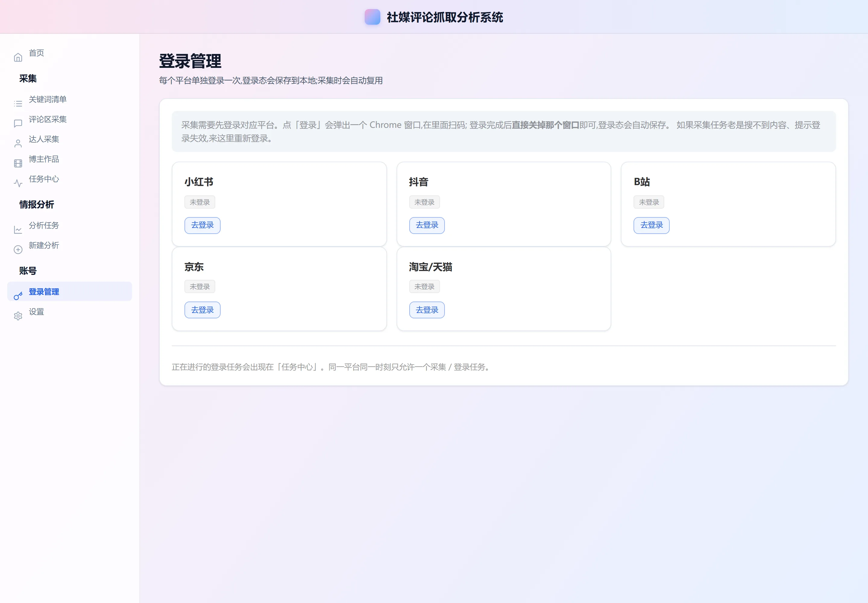Click the 未登录 badge under 京东
Screen dimensions: 868x603
click(x=200, y=286)
